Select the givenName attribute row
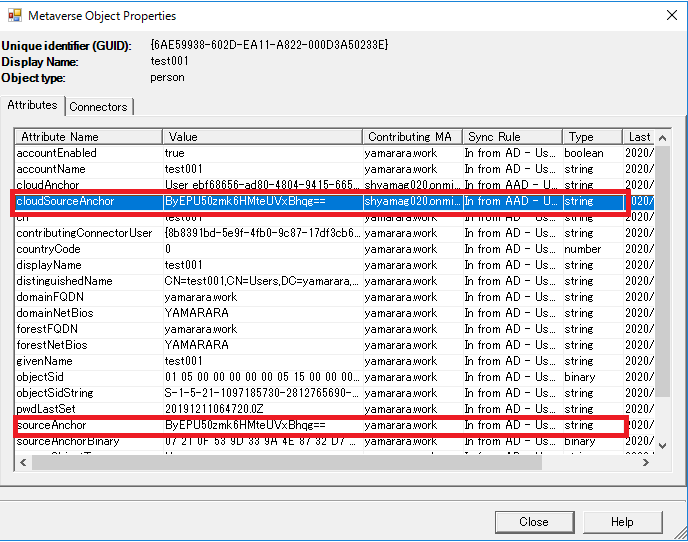 tap(335, 361)
